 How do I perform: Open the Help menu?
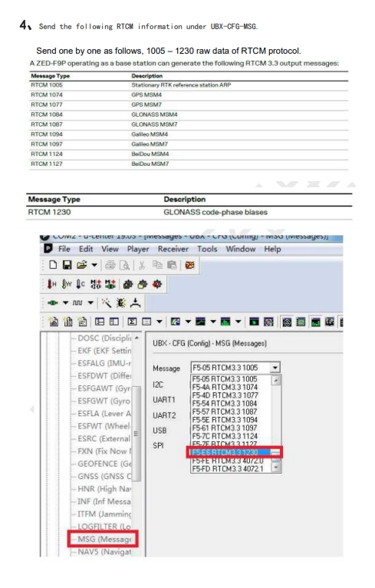pyautogui.click(x=272, y=249)
